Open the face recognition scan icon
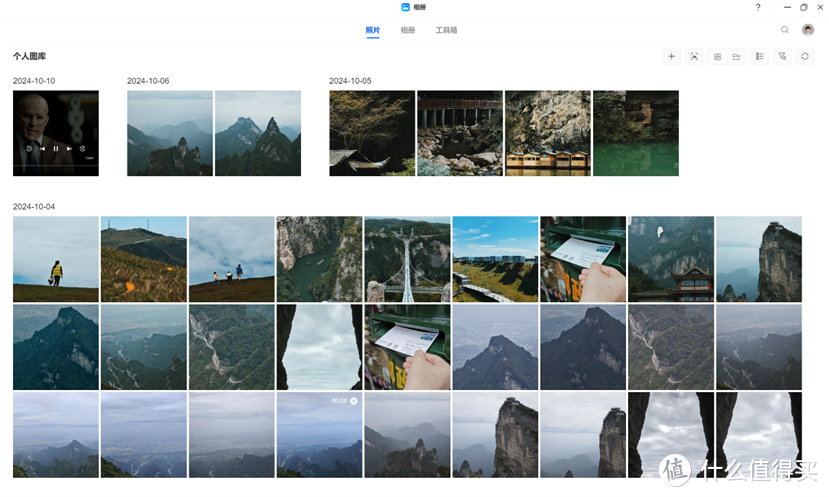The height and width of the screenshot is (497, 829). pyautogui.click(x=694, y=57)
